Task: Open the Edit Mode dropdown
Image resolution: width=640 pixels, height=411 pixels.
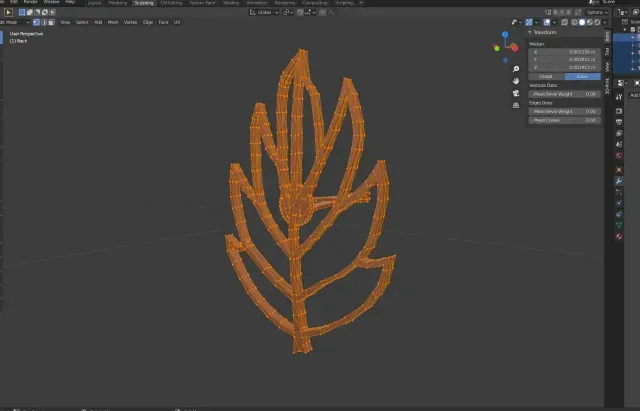Action: (14, 22)
